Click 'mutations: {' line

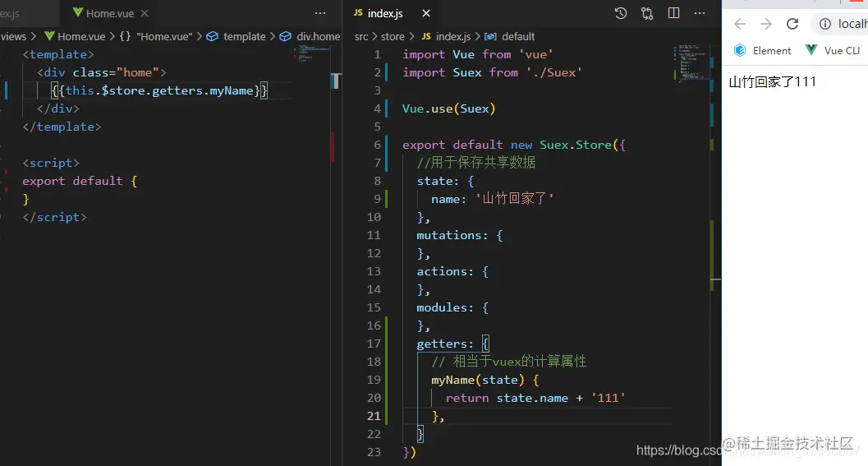click(460, 235)
